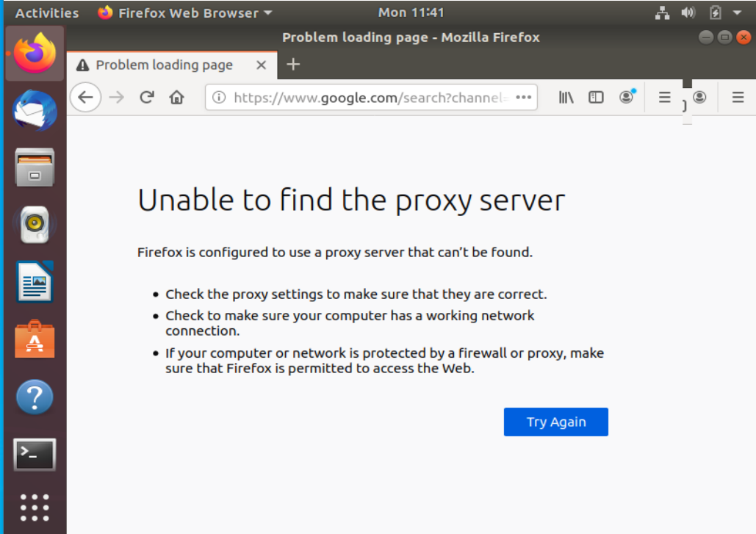Click Activities in the top bar

click(46, 12)
